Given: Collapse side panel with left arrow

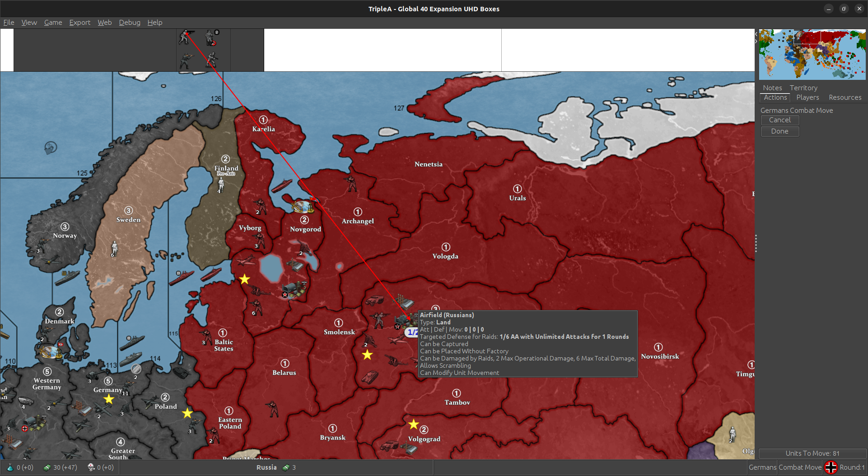Looking at the screenshot, I should (756, 34).
